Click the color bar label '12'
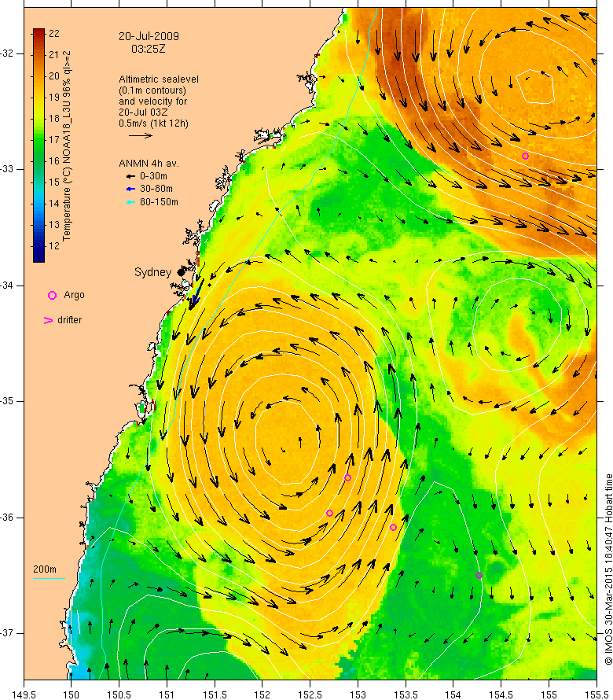Screen dimensions: 613x700 point(54,245)
